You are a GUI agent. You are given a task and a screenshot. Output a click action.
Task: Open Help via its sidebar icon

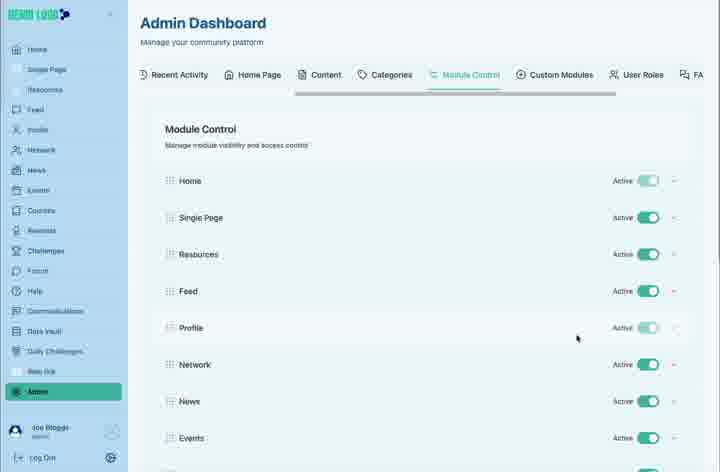coord(17,291)
